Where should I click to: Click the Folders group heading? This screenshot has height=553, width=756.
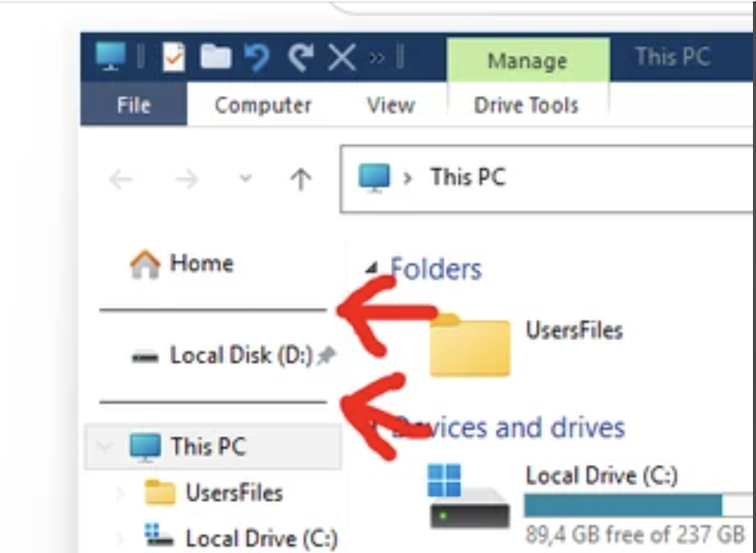[436, 269]
